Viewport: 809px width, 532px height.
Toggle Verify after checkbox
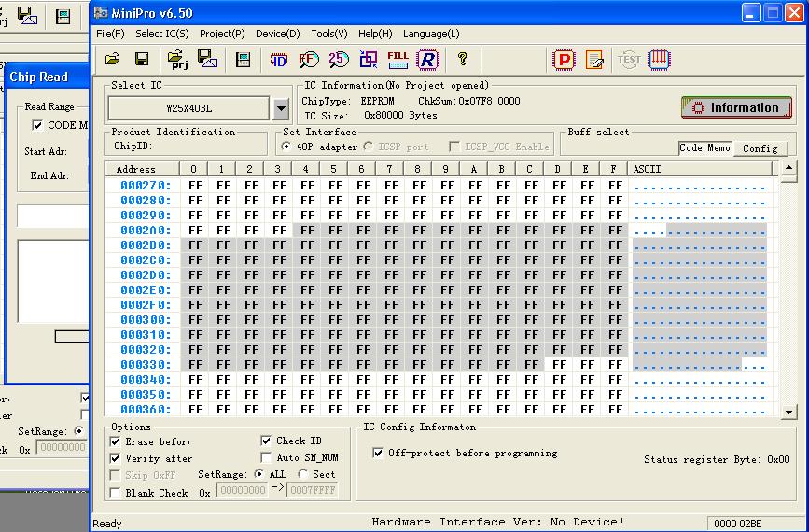pyautogui.click(x=115, y=458)
